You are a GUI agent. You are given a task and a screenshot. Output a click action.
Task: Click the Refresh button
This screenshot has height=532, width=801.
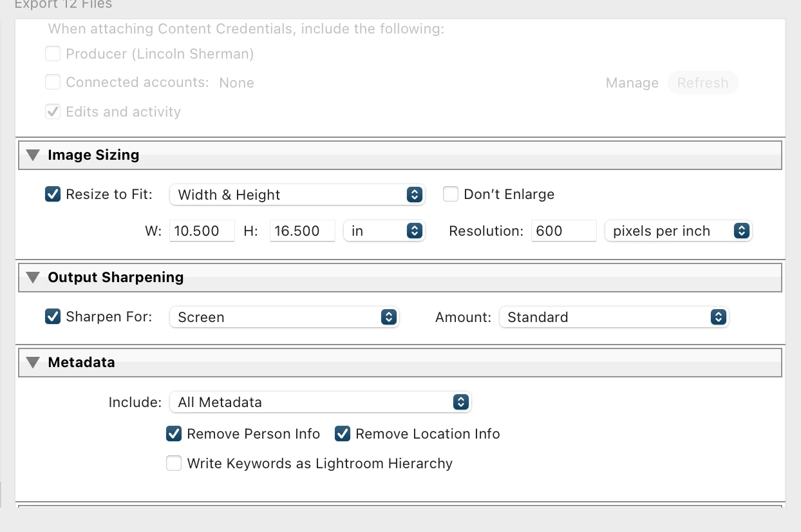tap(702, 83)
